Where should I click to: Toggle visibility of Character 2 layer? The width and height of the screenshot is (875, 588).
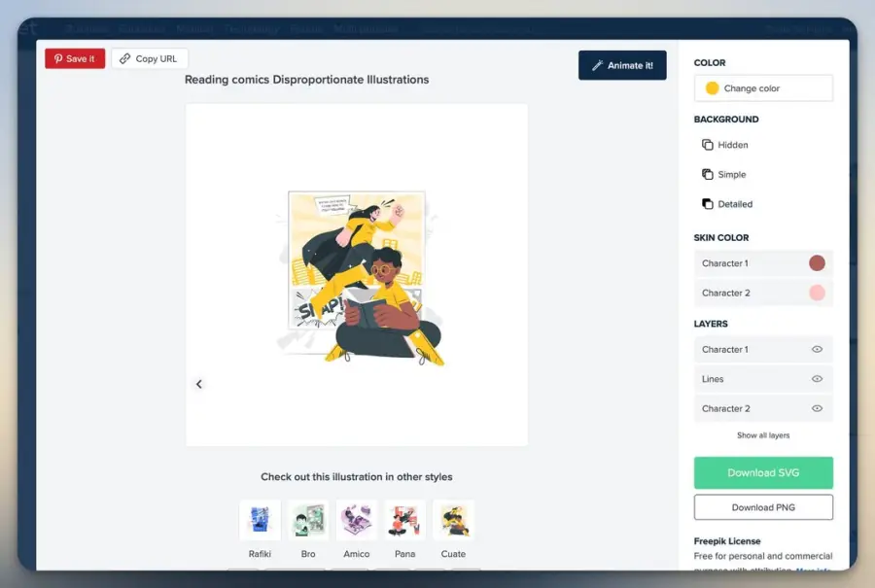click(x=817, y=408)
